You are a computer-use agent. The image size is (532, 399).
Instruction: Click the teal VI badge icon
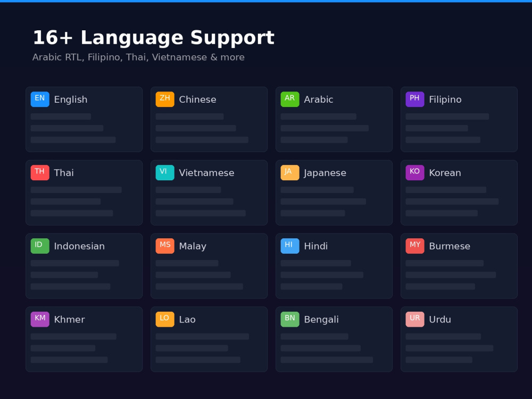coord(165,173)
